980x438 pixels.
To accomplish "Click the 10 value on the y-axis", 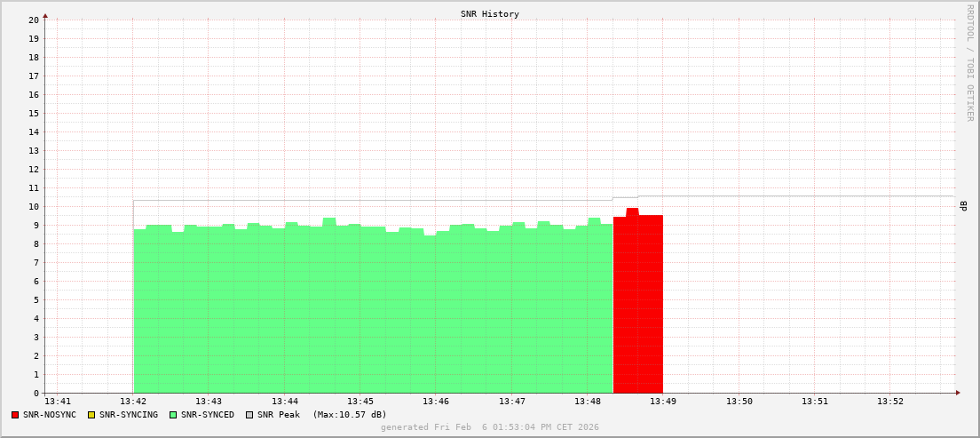I will coord(33,207).
